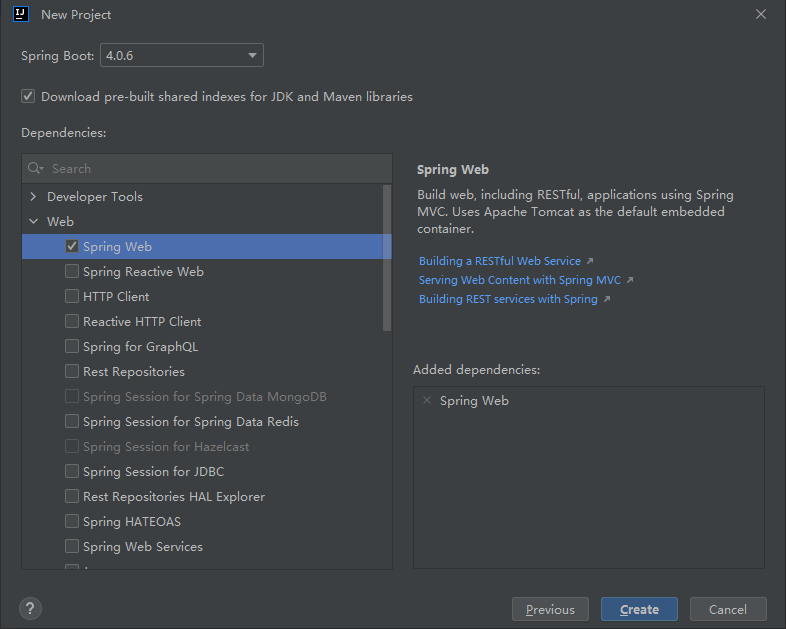The height and width of the screenshot is (629, 786).
Task: Click the dependencies Search field
Action: (x=207, y=168)
